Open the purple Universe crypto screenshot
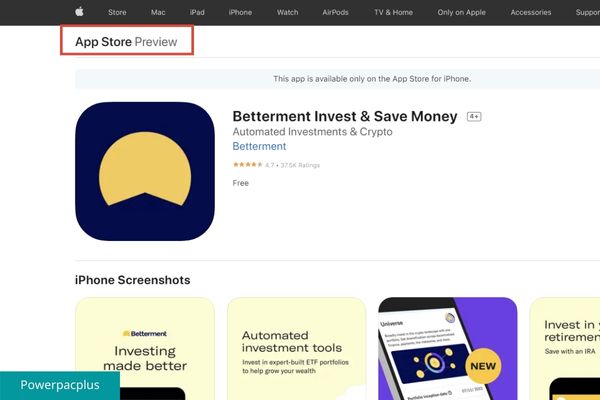 click(448, 349)
